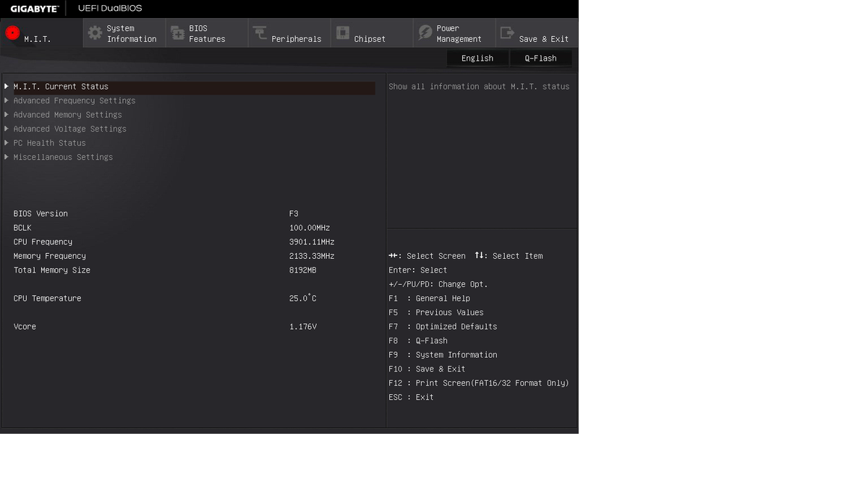Click the GIGABYTE logo
The width and height of the screenshot is (868, 488).
[35, 9]
